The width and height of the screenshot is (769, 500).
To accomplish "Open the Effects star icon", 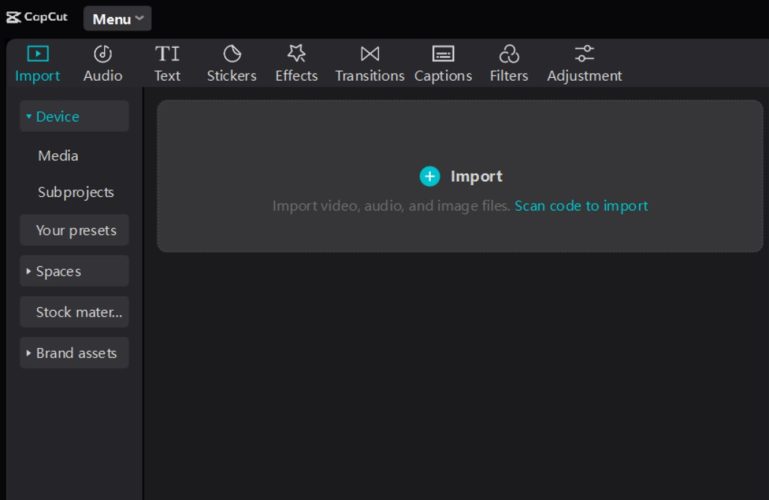I will (296, 54).
